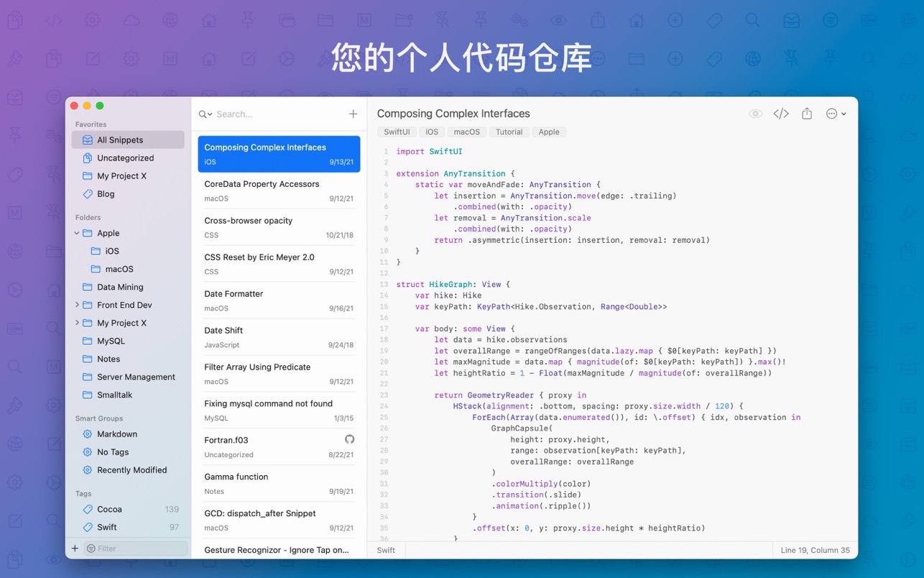This screenshot has width=924, height=578.
Task: Click the Line 19, Column 35 status indicator
Action: coord(815,550)
